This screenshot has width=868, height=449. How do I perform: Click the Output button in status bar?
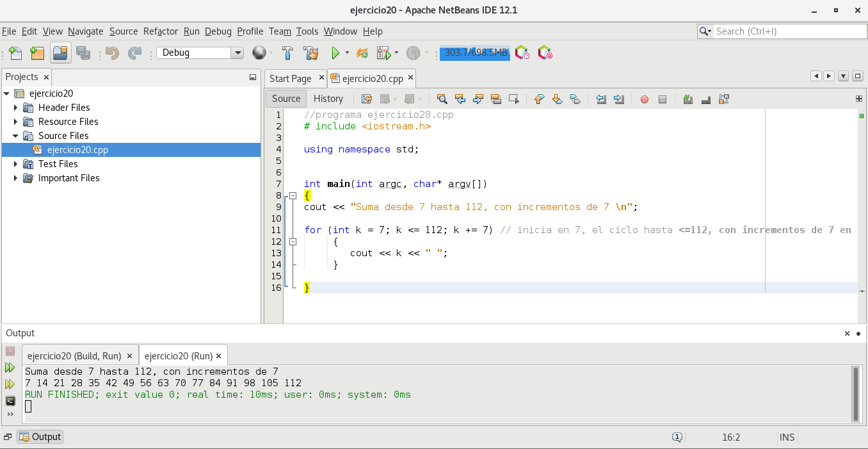click(40, 437)
